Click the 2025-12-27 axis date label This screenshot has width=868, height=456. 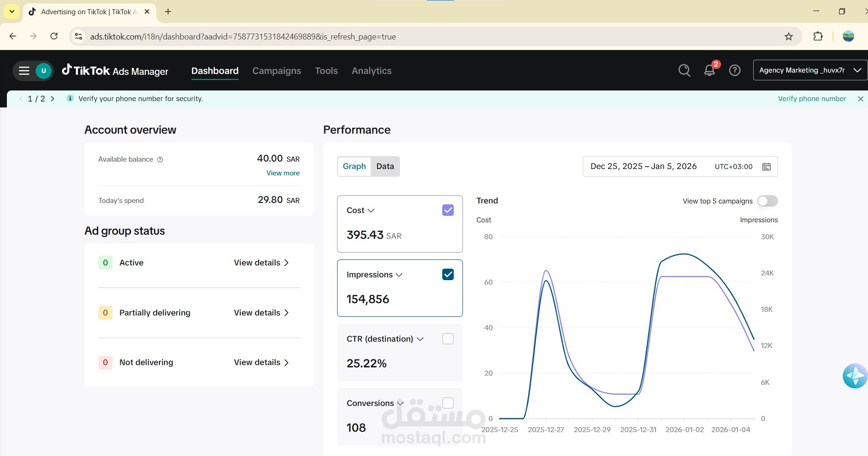[x=546, y=430]
